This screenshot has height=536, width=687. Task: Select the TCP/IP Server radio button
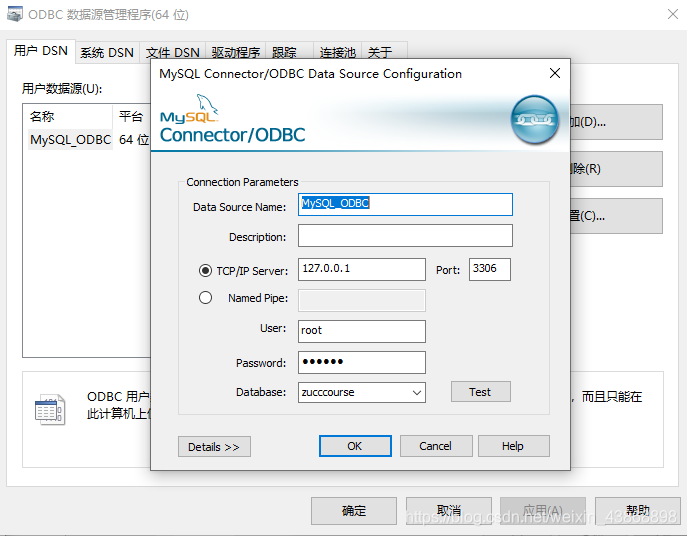205,270
